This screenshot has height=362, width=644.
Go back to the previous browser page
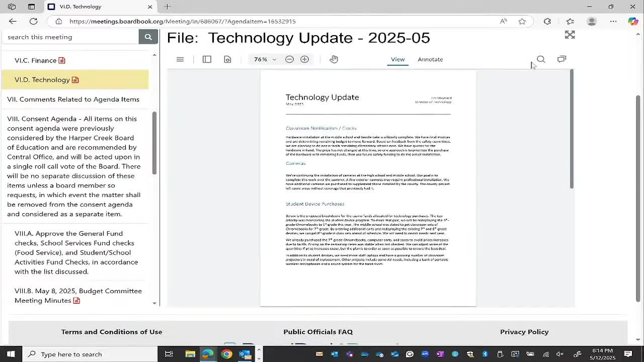coord(13,21)
